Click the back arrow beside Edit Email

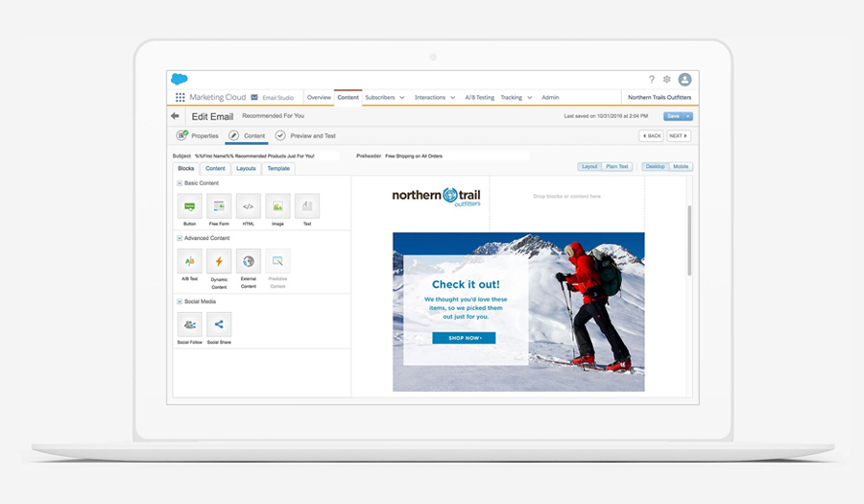(x=176, y=115)
